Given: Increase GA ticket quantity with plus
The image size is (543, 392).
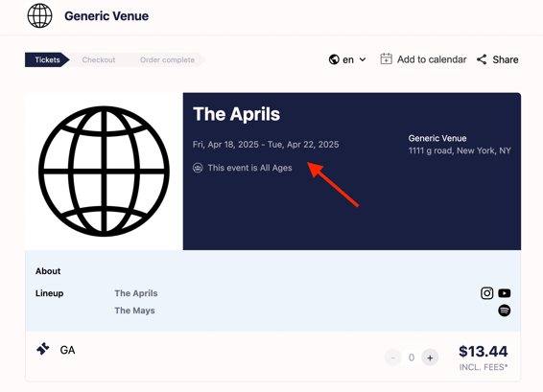Looking at the screenshot, I should [430, 357].
